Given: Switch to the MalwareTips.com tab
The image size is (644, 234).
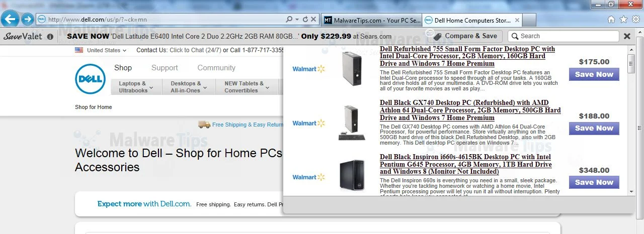Looking at the screenshot, I should tap(372, 21).
